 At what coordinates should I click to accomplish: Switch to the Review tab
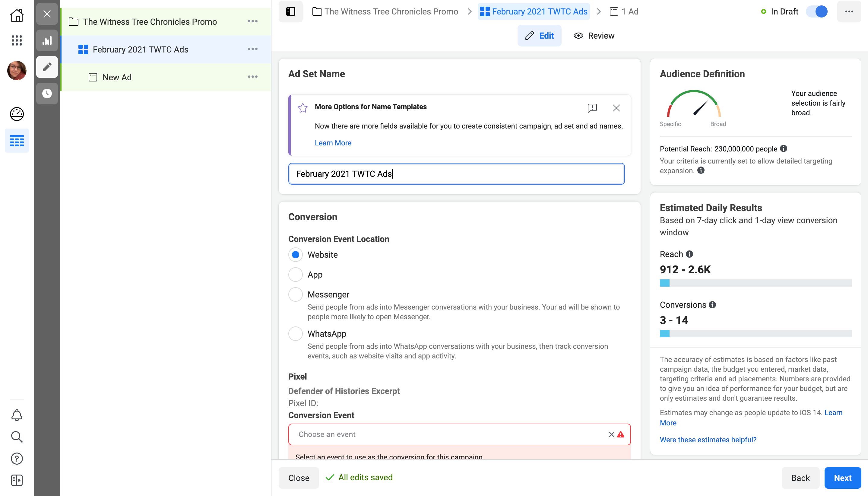pyautogui.click(x=594, y=36)
